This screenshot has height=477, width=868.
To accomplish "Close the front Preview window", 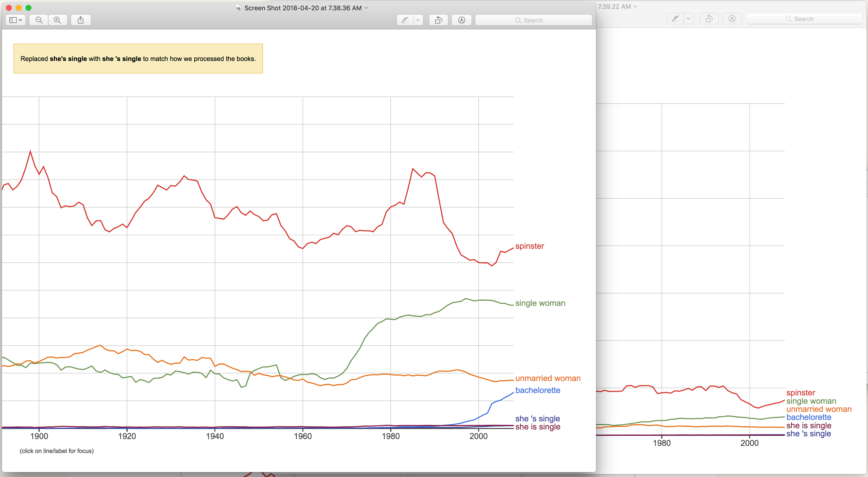I will (x=9, y=8).
